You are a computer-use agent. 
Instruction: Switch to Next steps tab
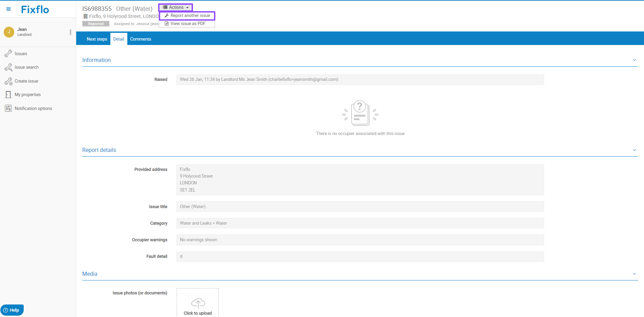click(x=97, y=39)
